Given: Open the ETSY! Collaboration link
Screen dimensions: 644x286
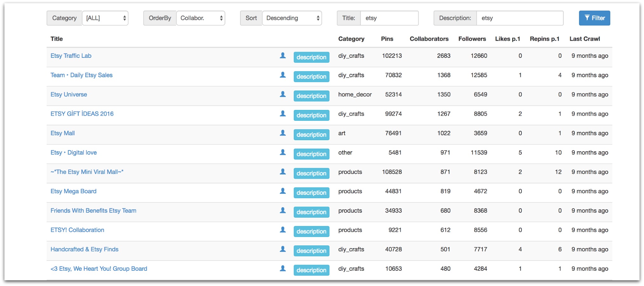Looking at the screenshot, I should point(77,230).
